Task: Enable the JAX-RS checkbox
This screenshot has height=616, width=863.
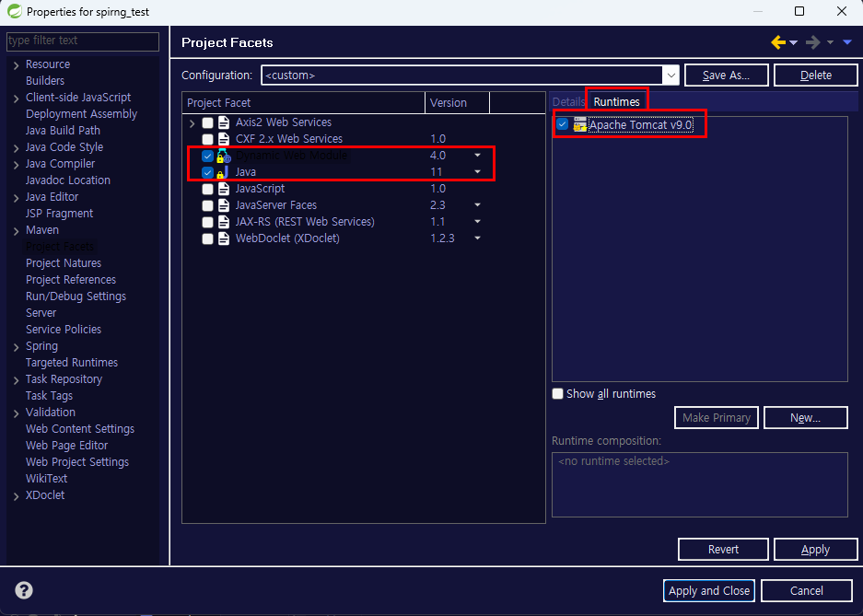Action: click(207, 222)
